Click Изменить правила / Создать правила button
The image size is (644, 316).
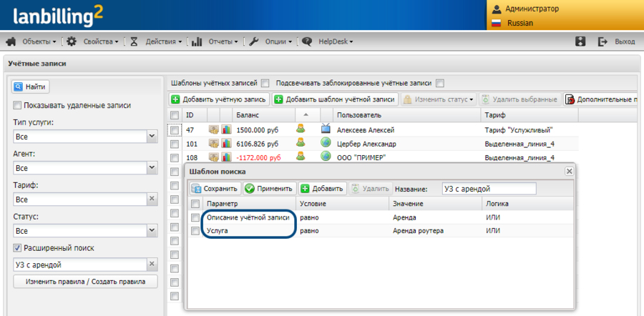click(x=85, y=282)
